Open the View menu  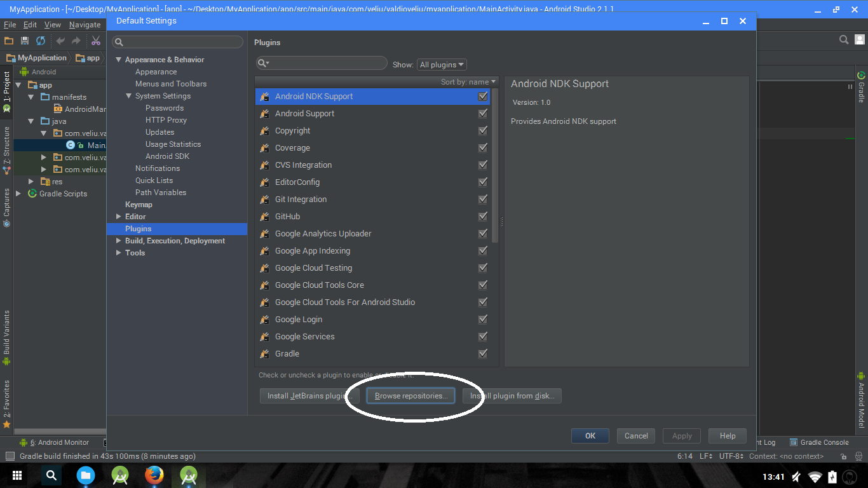point(53,25)
